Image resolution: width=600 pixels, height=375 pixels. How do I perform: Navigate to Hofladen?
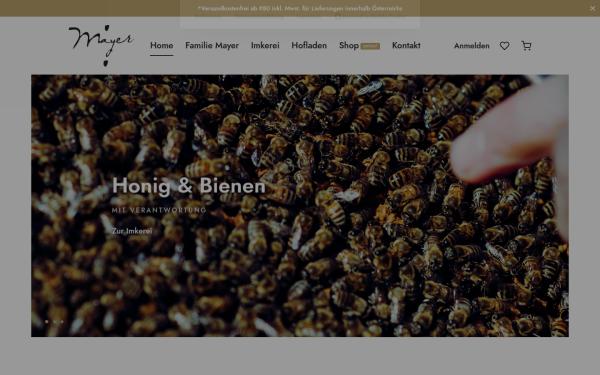(x=309, y=46)
